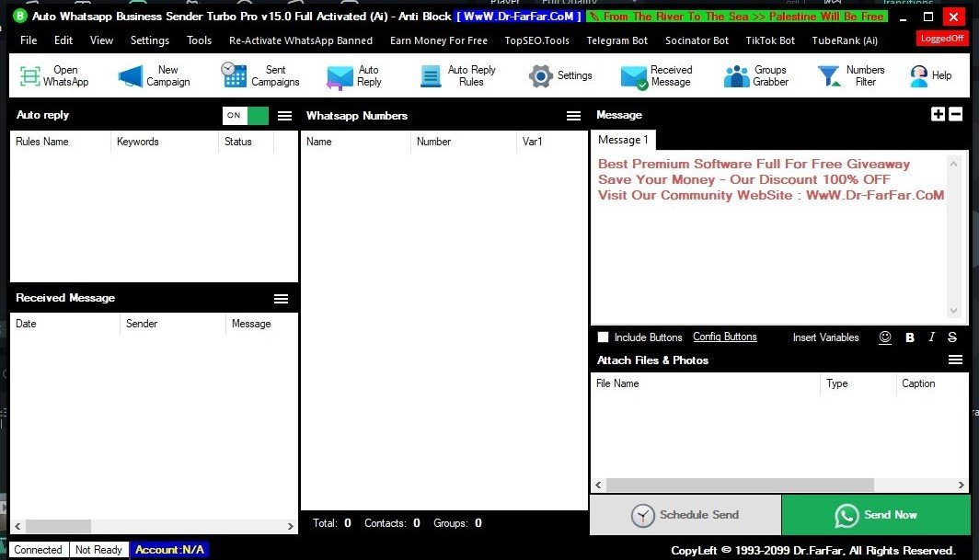This screenshot has width=979, height=560.
Task: Open Help from the toolbar
Action: [930, 75]
